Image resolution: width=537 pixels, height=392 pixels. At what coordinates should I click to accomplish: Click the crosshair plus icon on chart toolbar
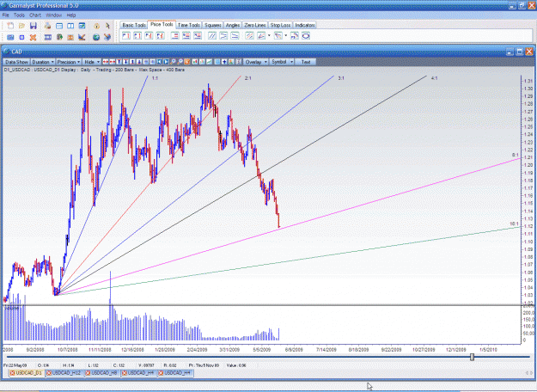[x=224, y=62]
